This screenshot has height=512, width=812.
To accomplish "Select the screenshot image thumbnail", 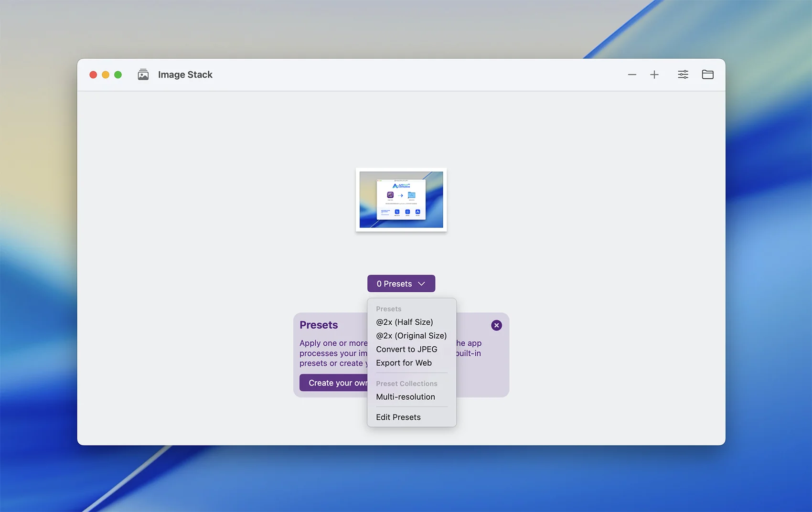I will (401, 200).
